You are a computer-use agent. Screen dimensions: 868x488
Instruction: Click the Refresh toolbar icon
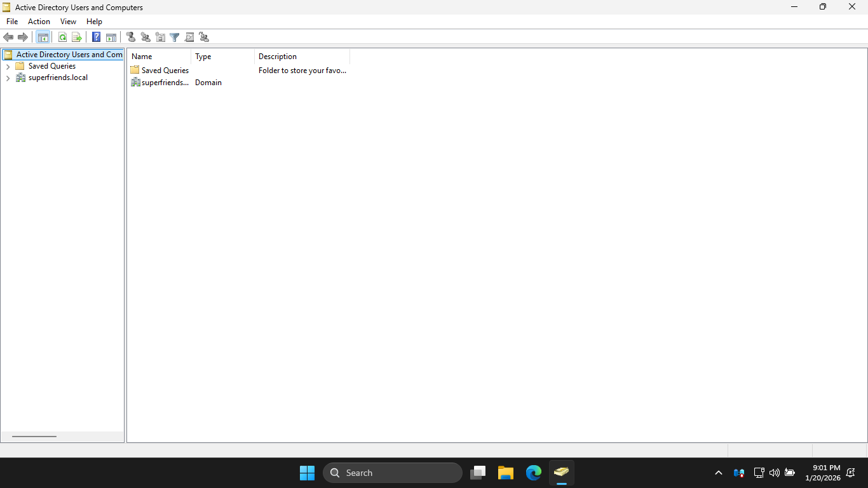[x=62, y=37]
